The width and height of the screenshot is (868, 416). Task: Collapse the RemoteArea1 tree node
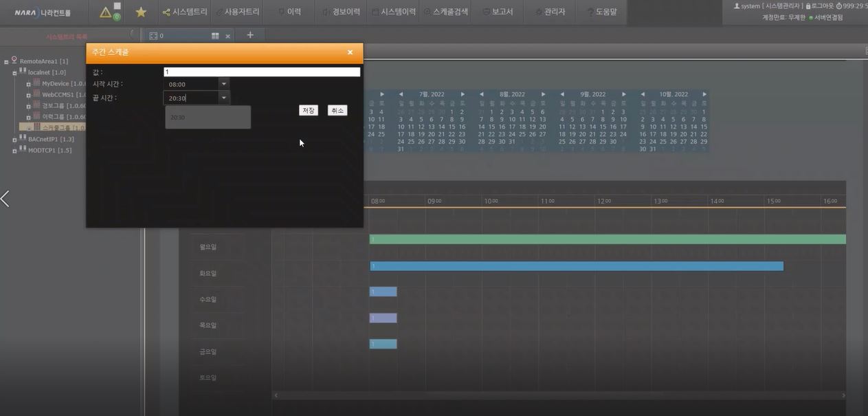pyautogui.click(x=6, y=62)
